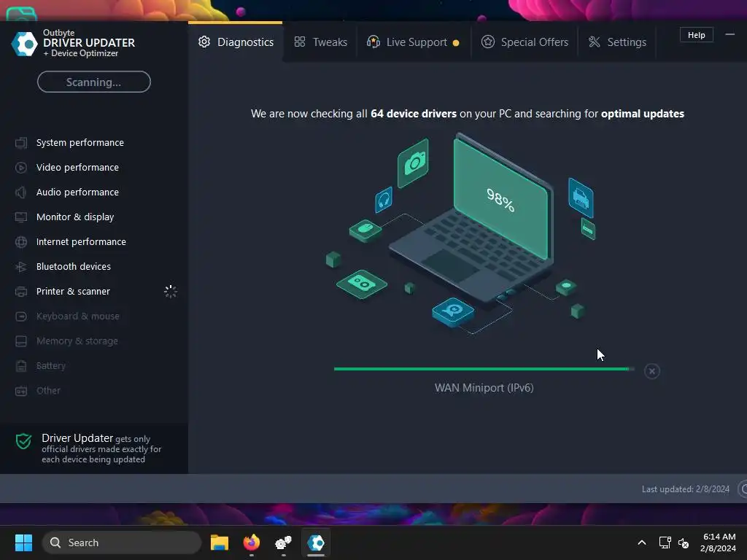Click the Help button

pos(696,35)
